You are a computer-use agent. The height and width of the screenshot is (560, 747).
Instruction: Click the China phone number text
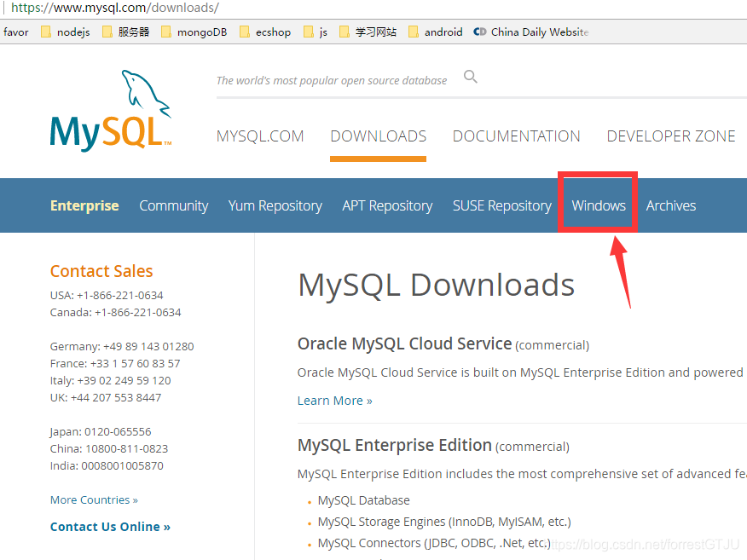109,448
